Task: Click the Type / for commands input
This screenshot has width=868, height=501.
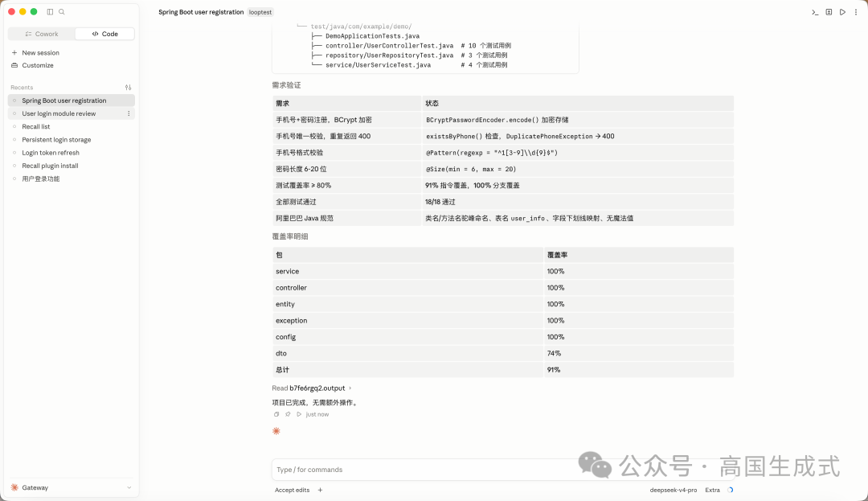Action: pyautogui.click(x=502, y=470)
